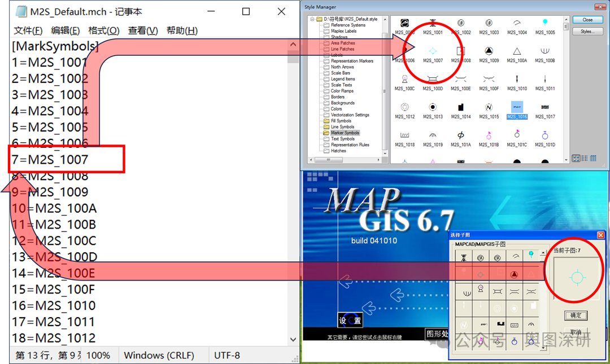The height and width of the screenshot is (364, 610).
Task: Switch Style Manager to details view
Action: (592, 159)
